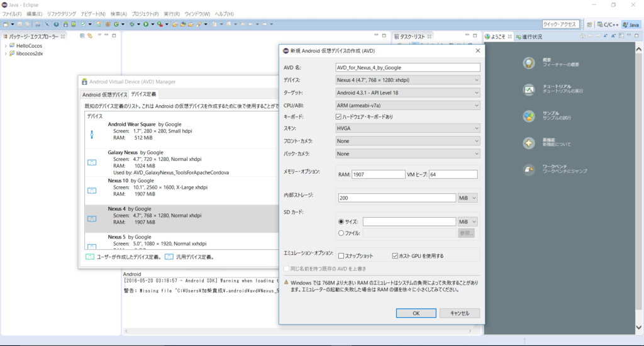Image resolution: width=644 pixels, height=346 pixels.
Task: Enable the Snapshot checkbox
Action: 341,255
